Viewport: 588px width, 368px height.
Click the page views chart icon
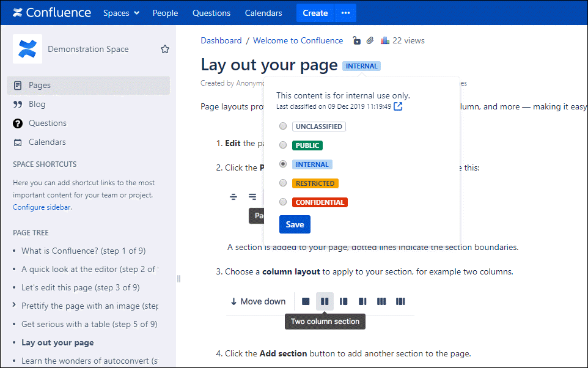click(384, 41)
